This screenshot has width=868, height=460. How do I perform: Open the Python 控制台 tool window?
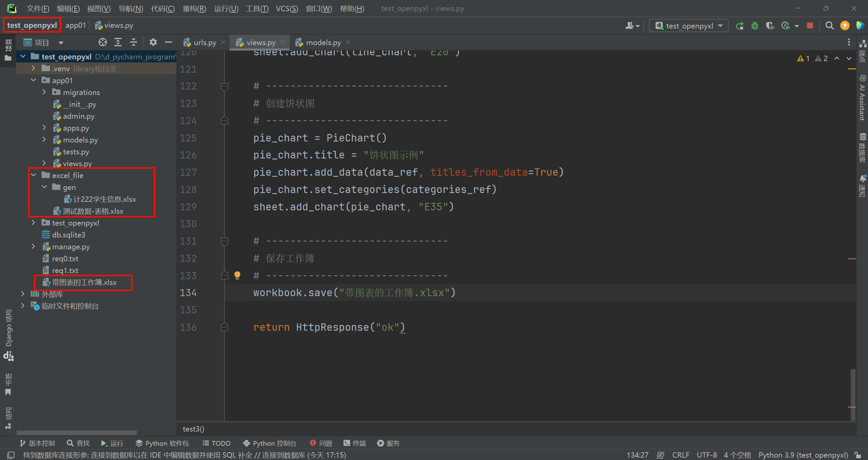point(270,443)
